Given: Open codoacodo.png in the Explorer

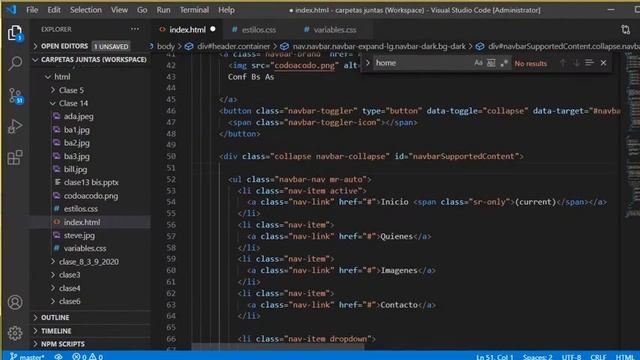Looking at the screenshot, I should click(91, 196).
